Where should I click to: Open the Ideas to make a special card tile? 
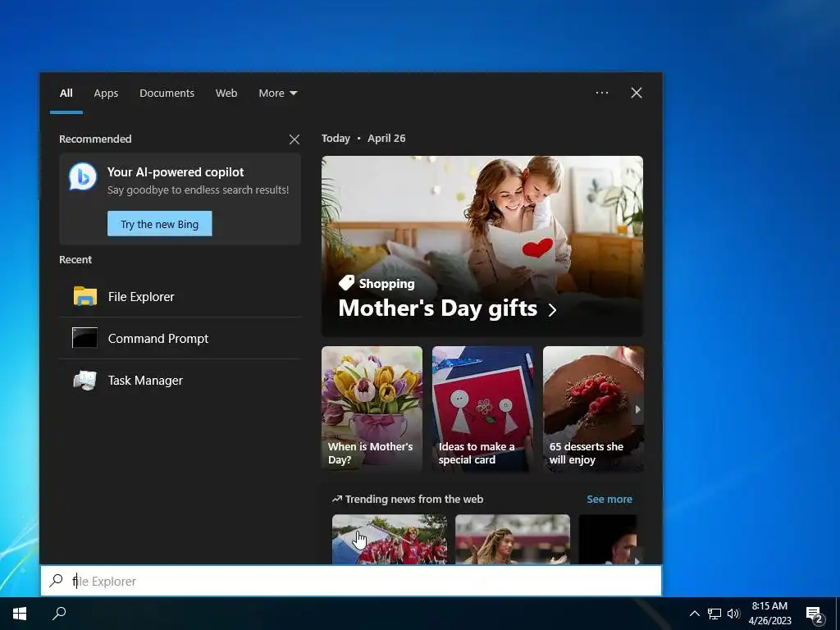(x=482, y=409)
